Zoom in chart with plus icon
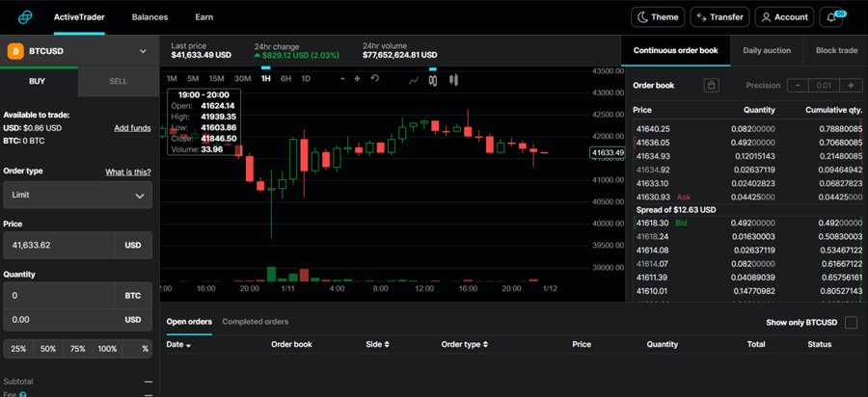This screenshot has width=868, height=397. [x=357, y=78]
